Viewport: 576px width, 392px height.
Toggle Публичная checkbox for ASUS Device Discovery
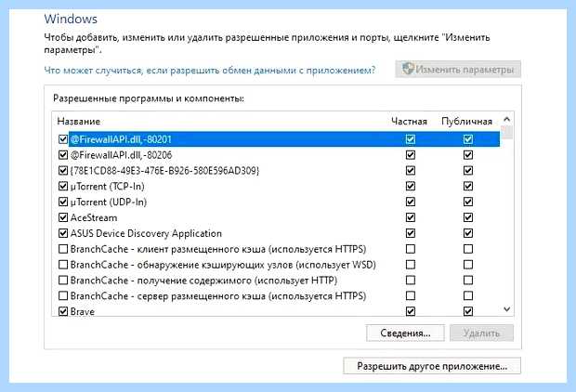pos(468,233)
